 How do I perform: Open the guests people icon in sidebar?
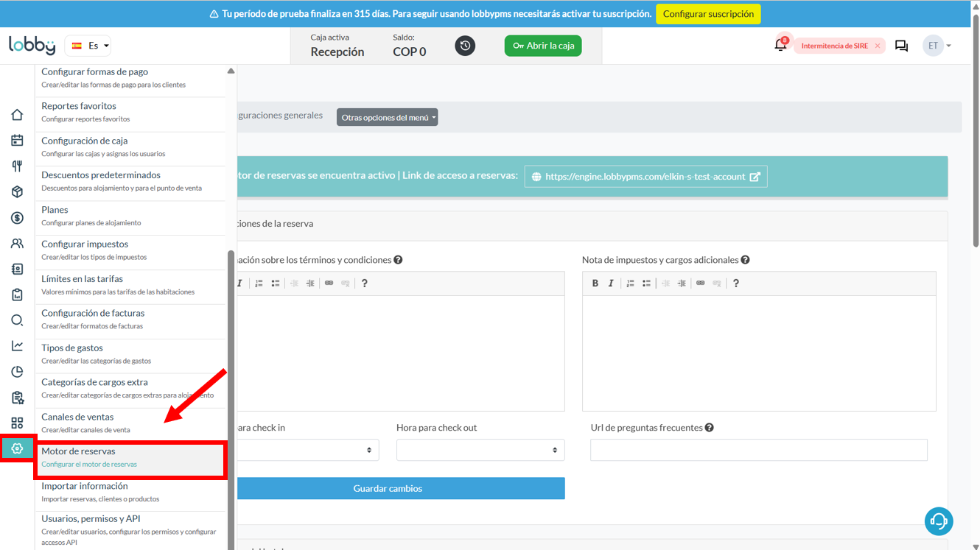(17, 244)
